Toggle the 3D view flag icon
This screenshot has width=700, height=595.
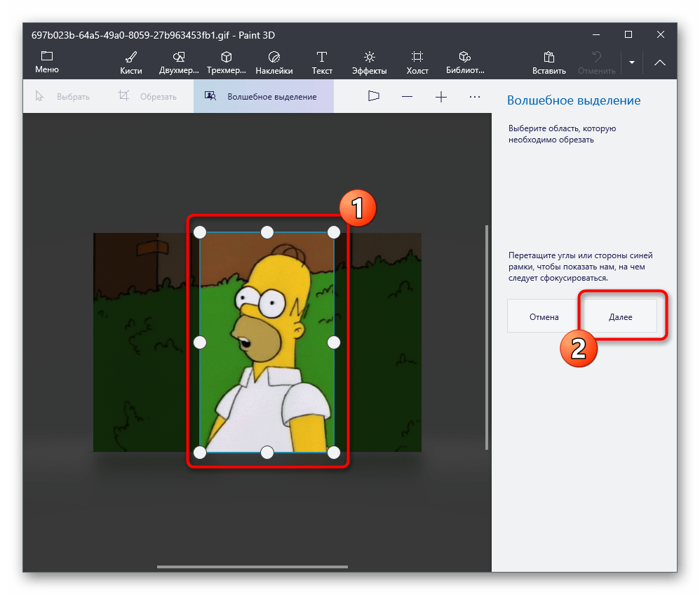coord(373,97)
